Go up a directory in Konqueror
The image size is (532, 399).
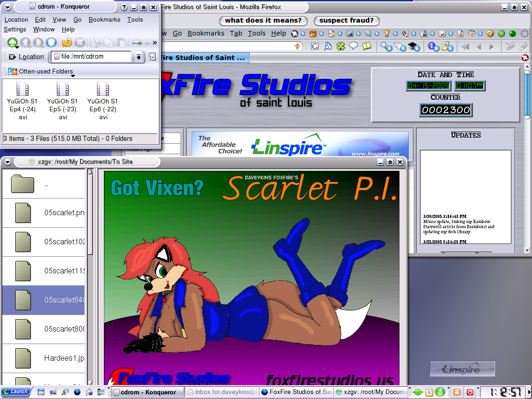click(x=12, y=42)
